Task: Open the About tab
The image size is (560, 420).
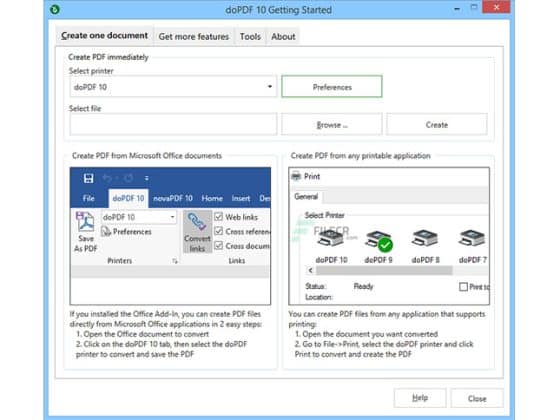Action: (x=283, y=36)
